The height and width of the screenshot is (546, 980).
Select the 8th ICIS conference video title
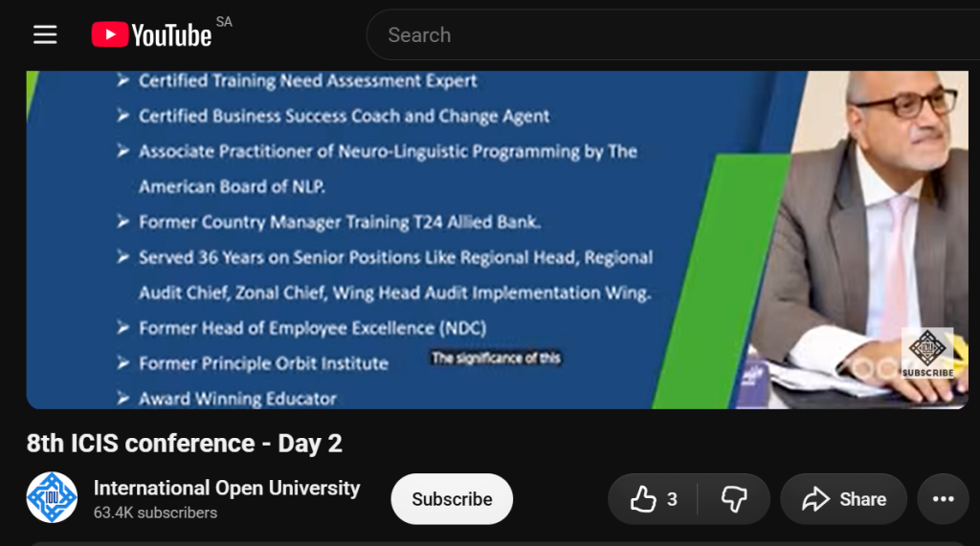(185, 444)
